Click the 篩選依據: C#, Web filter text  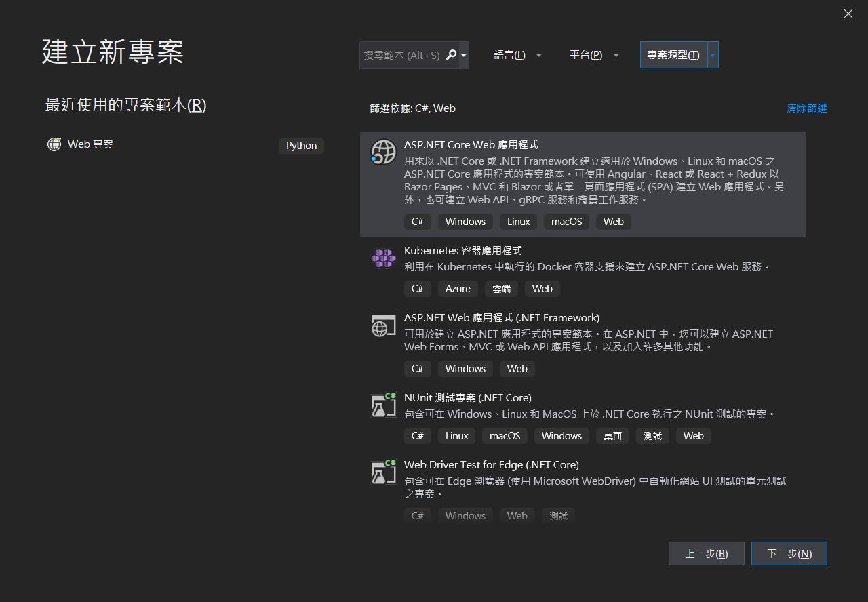(x=412, y=108)
